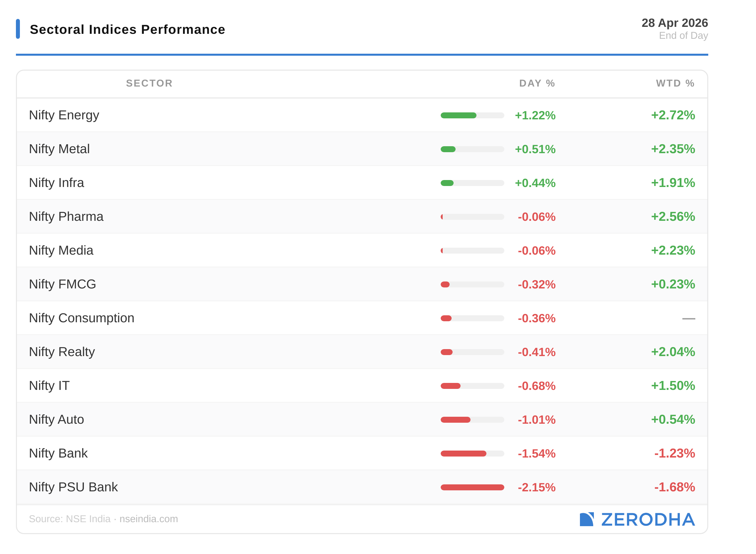Click the Sectoral Indices Performance title

pos(127,30)
